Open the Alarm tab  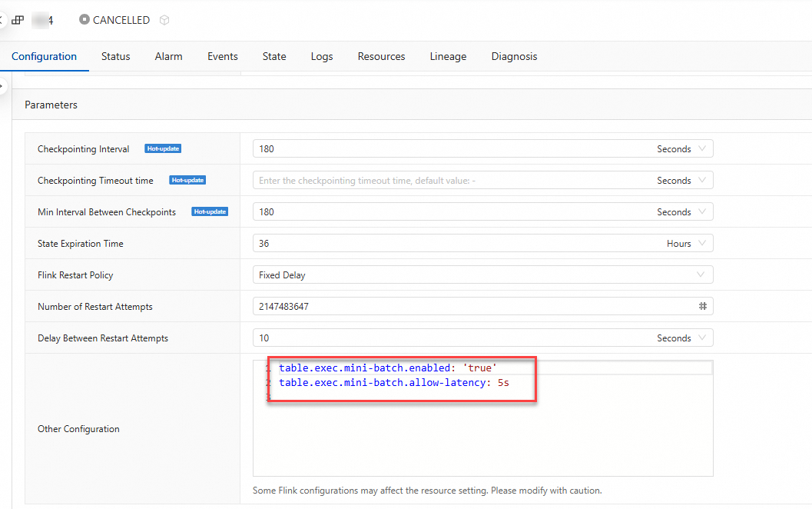pyautogui.click(x=168, y=56)
